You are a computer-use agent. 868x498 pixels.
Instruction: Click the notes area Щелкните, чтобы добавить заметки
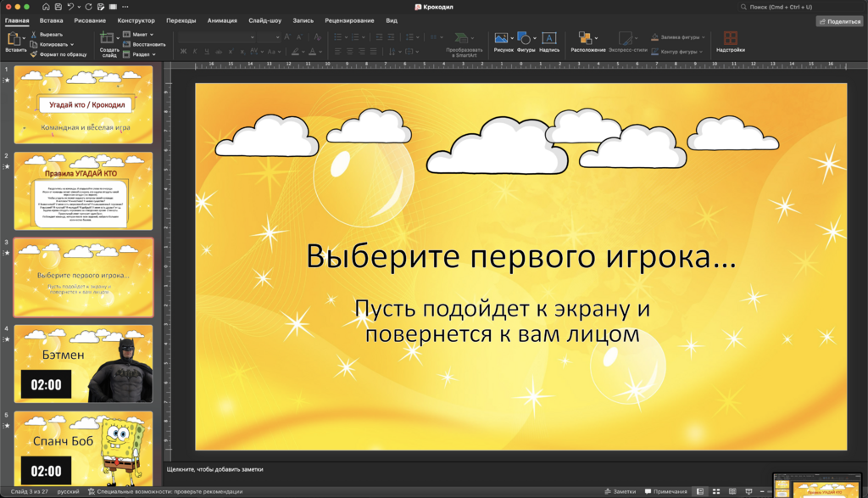(214, 469)
